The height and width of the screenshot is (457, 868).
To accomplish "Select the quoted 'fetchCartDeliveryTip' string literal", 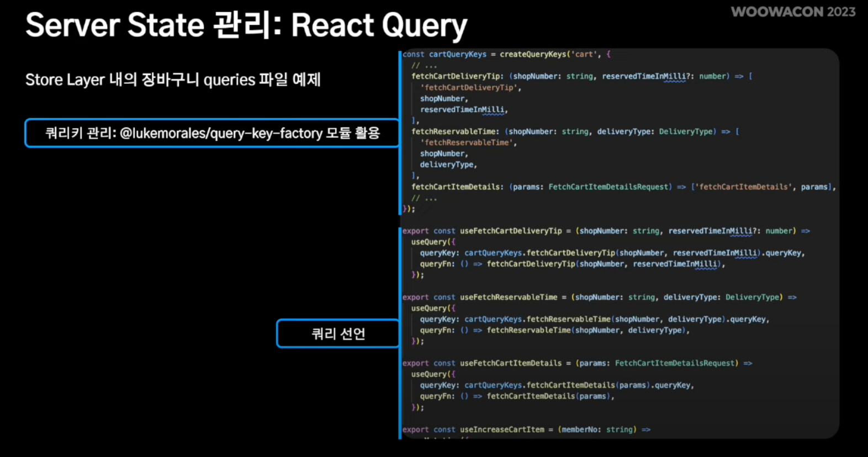I will (x=470, y=87).
